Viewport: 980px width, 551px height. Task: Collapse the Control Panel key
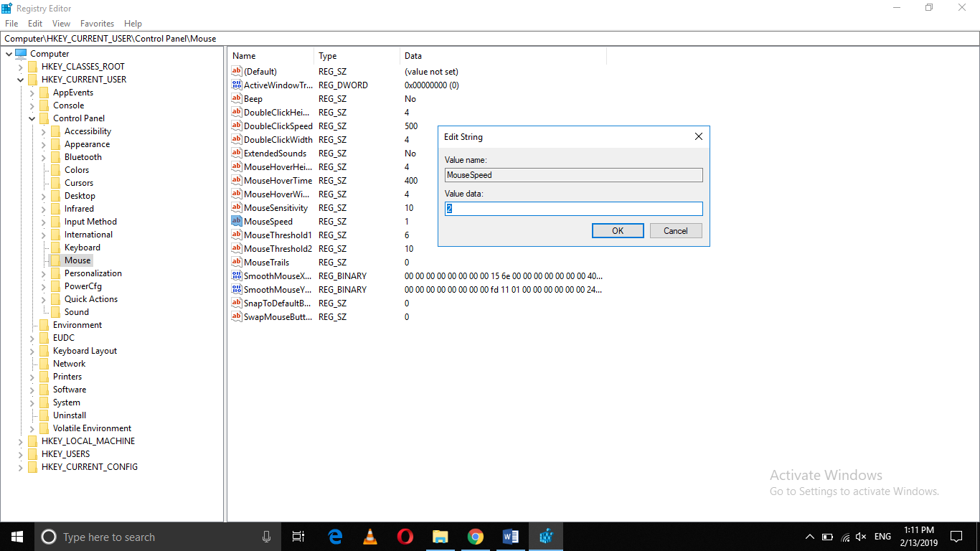point(32,118)
